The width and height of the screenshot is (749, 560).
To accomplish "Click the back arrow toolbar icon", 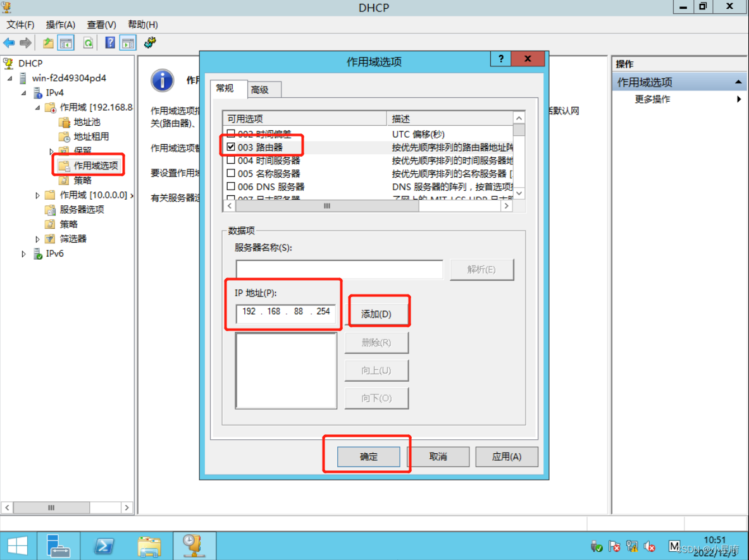I will (9, 43).
